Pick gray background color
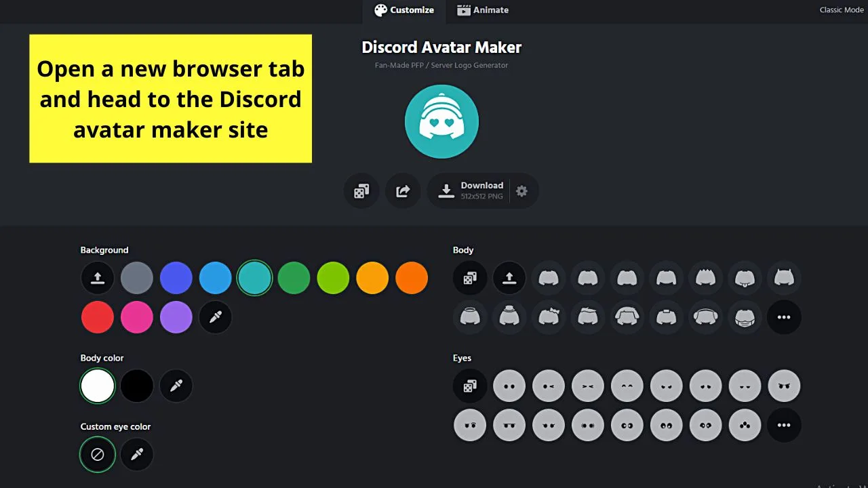 (137, 278)
